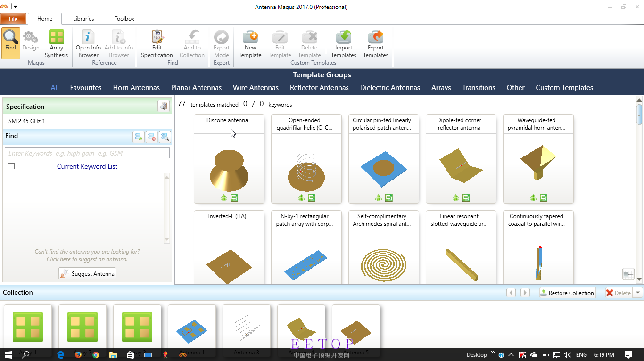The image size is (644, 361).
Task: Click the Suggest Antenna button
Action: coord(87,273)
